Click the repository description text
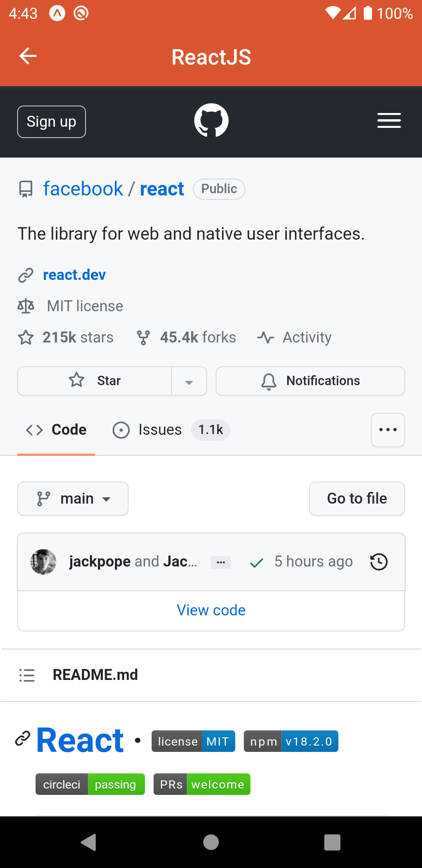Viewport: 422px width, 868px height. [191, 234]
